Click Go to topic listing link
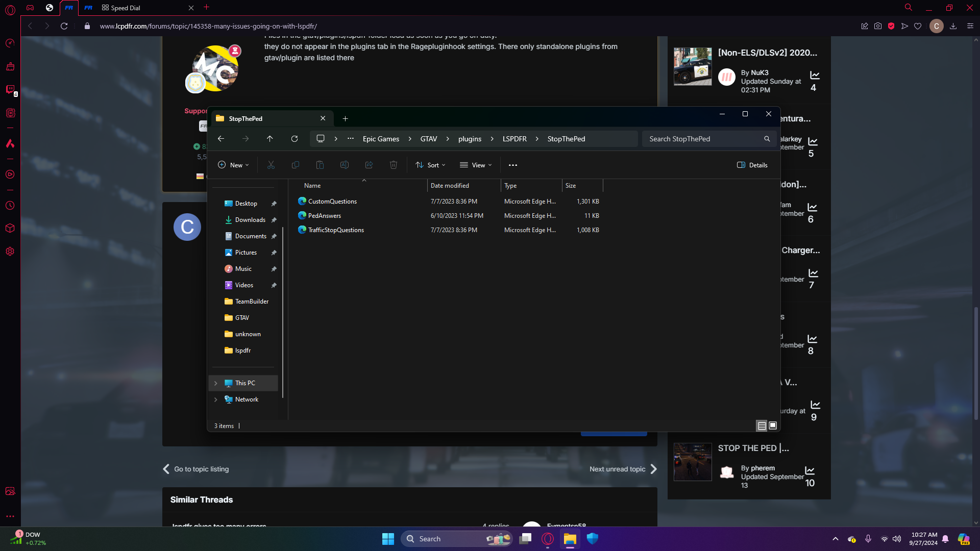 coord(201,469)
